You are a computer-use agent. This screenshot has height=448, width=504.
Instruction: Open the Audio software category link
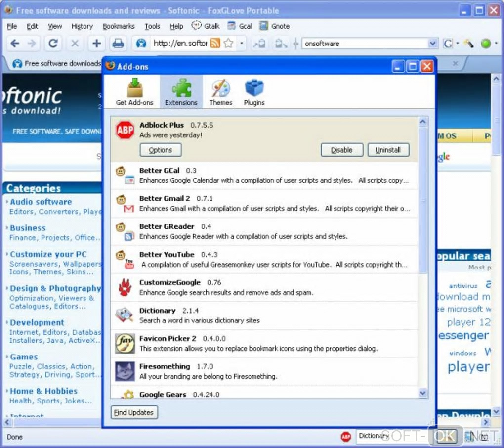coord(41,202)
